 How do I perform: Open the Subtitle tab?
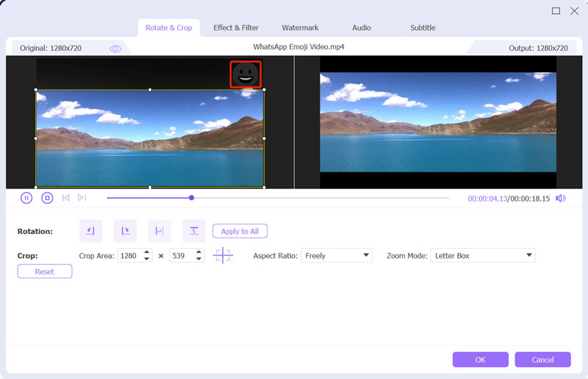tap(423, 28)
